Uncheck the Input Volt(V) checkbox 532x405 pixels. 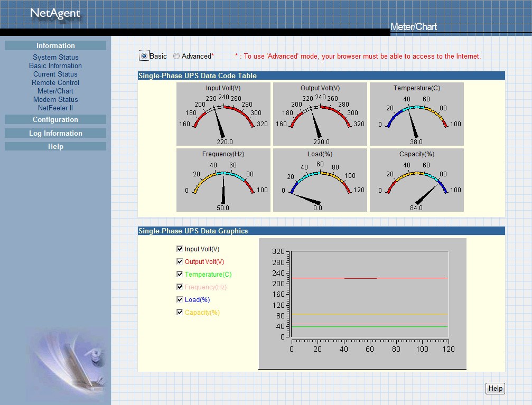click(x=180, y=249)
